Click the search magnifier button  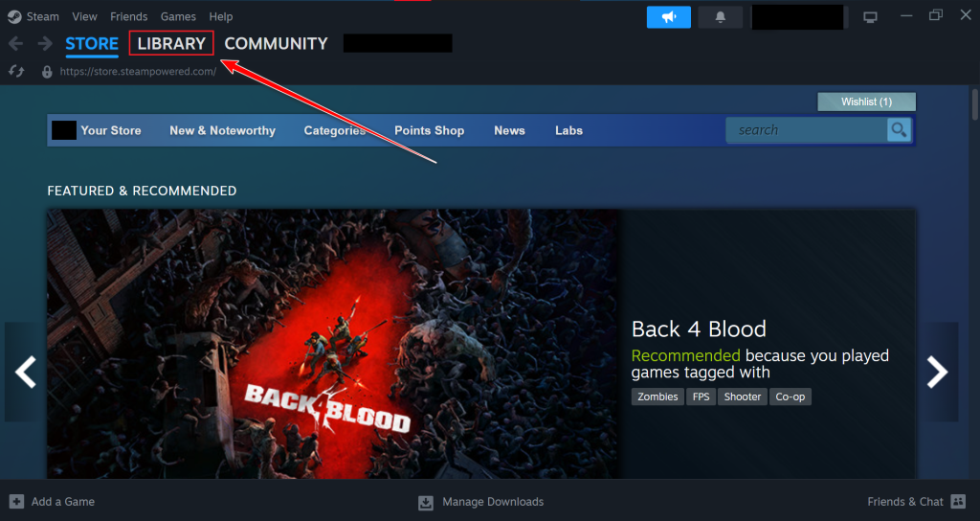899,130
